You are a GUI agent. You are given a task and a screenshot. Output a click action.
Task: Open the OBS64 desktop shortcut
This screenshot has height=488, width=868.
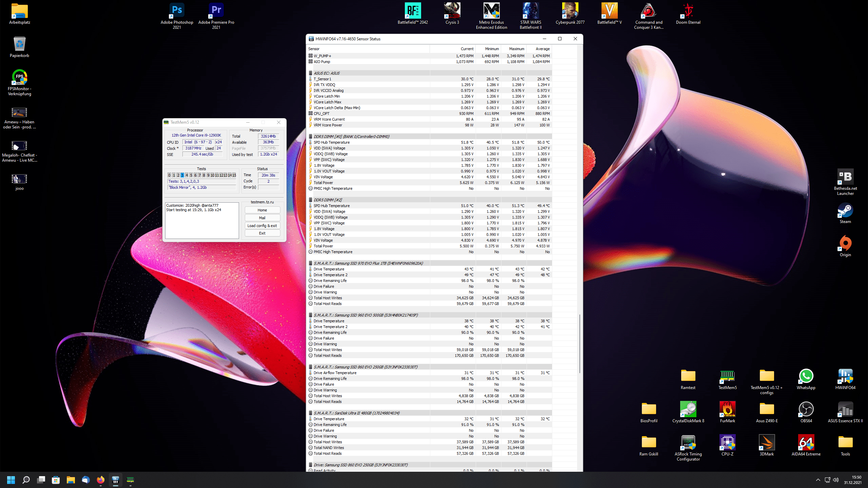point(806,410)
